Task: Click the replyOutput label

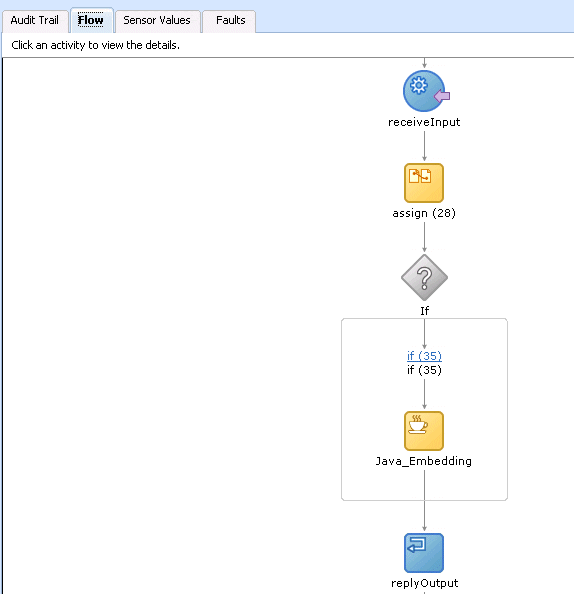Action: click(425, 583)
